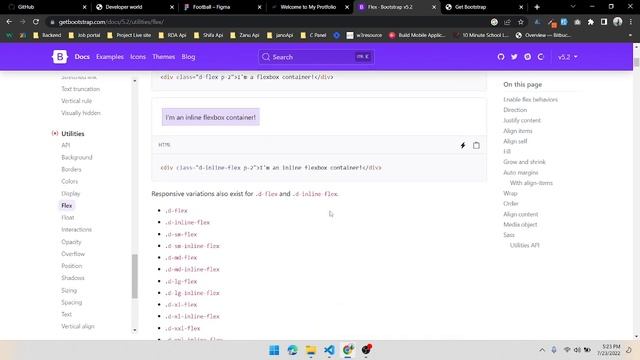Show hidden system tray icons
This screenshot has height=360, width=640.
click(x=542, y=350)
